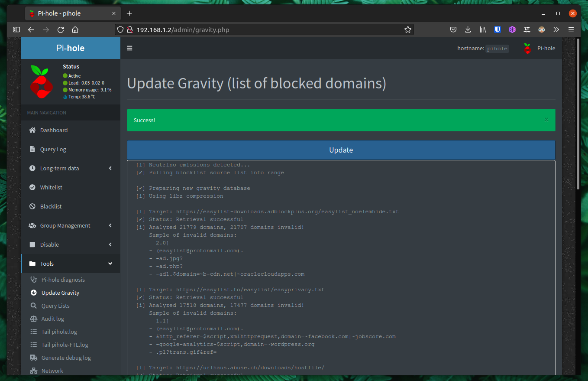This screenshot has height=381, width=588.
Task: Open the Generate debug log link
Action: (66, 358)
